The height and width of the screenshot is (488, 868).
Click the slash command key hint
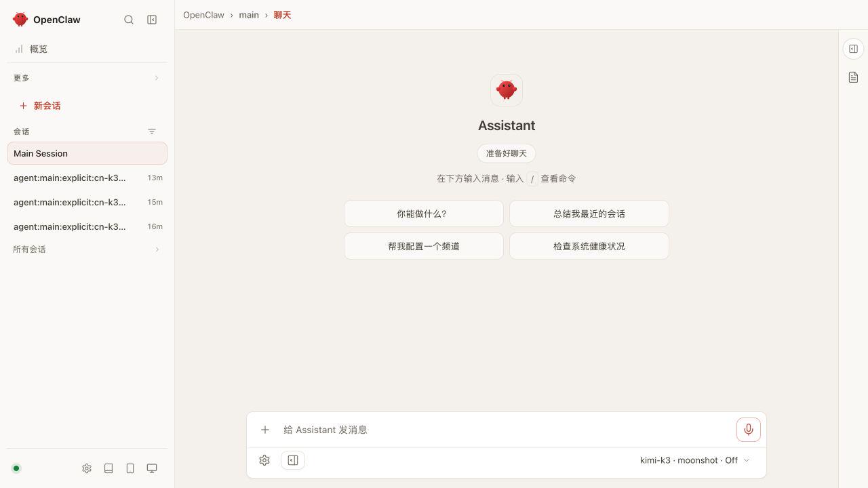point(532,179)
